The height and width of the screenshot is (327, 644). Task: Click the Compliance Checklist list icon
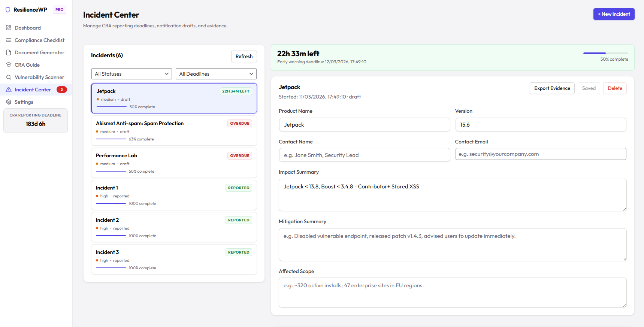tap(9, 40)
